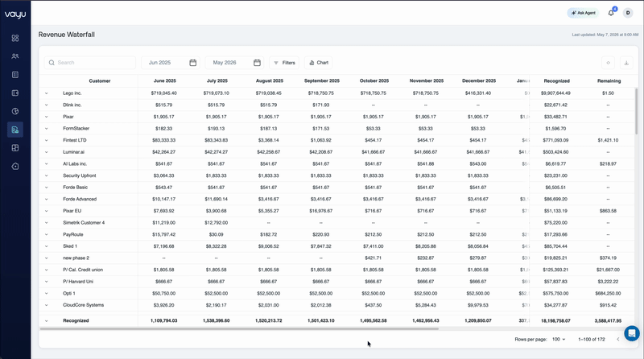644x359 pixels.
Task: Expand the Simetrik Customer 4 row
Action: [x=47, y=223]
